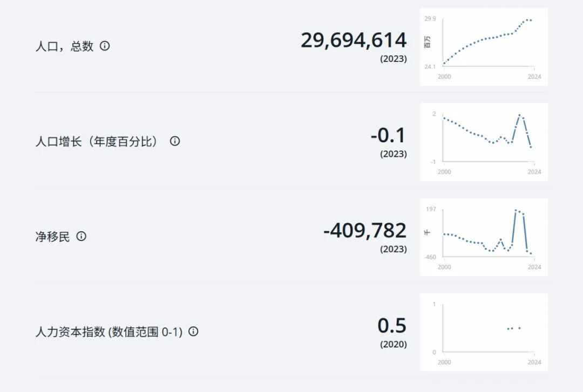Click the 2024 axis label on population chart
The width and height of the screenshot is (583, 392).
pyautogui.click(x=534, y=77)
